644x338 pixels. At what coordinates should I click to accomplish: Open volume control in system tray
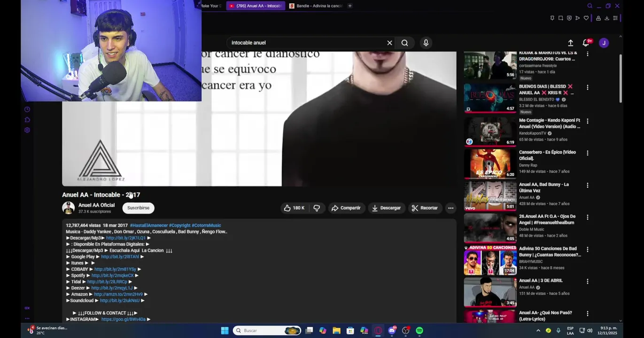(x=590, y=331)
